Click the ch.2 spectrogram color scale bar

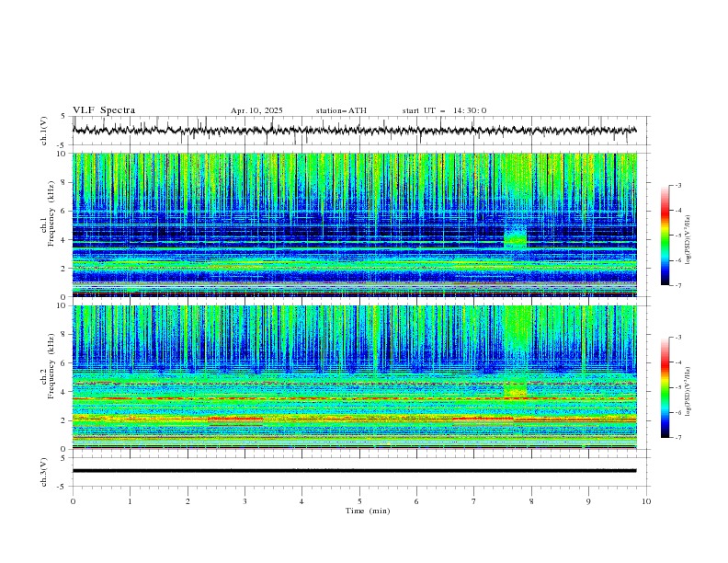(x=665, y=387)
